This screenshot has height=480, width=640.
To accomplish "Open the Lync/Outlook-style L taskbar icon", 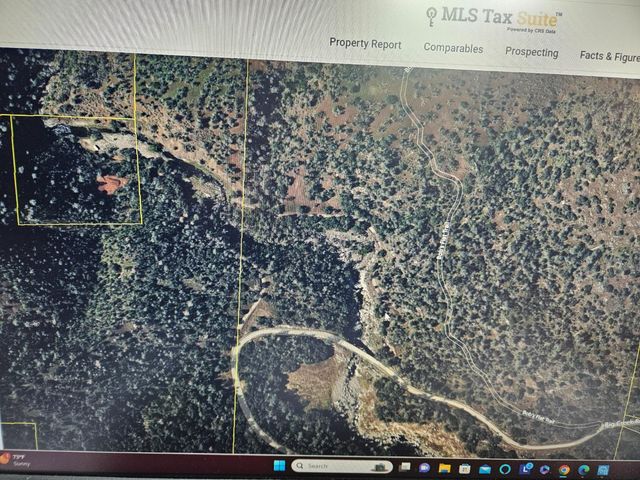I will (x=527, y=469).
